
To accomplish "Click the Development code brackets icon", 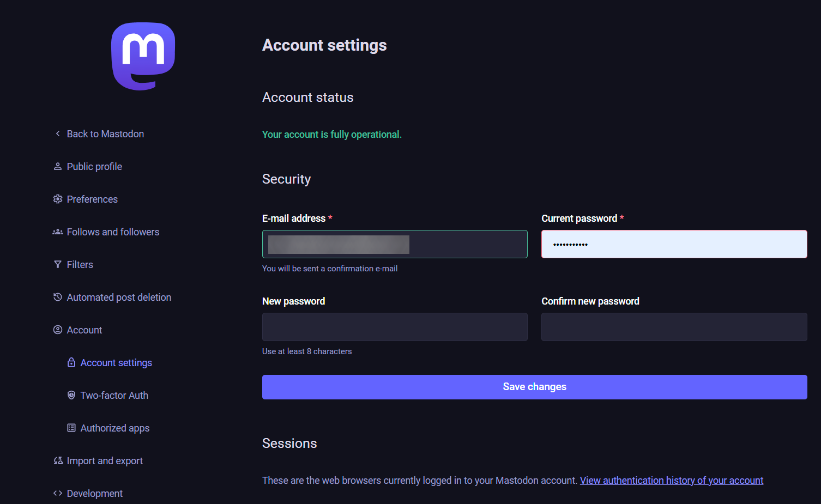I will [58, 493].
